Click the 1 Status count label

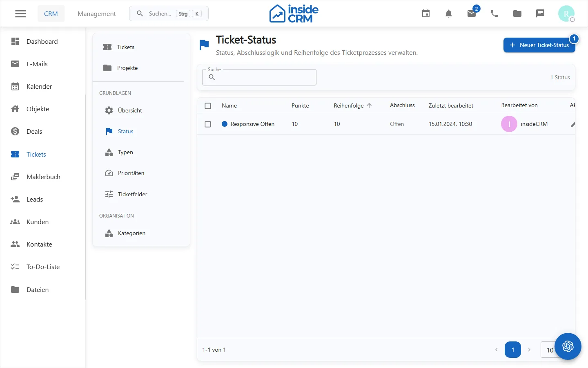pos(560,77)
